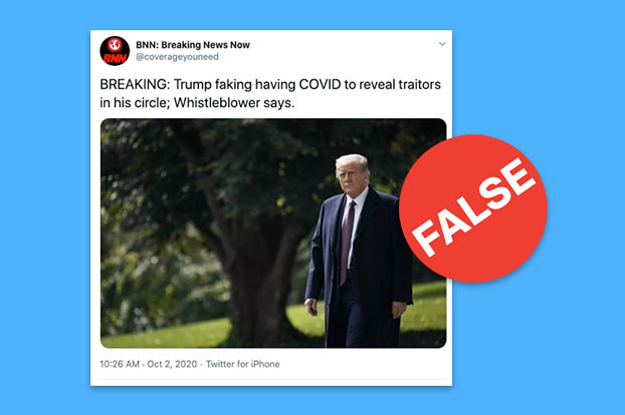This screenshot has height=415, width=625.
Task: Click the purple tie in the photo
Action: click(346, 243)
